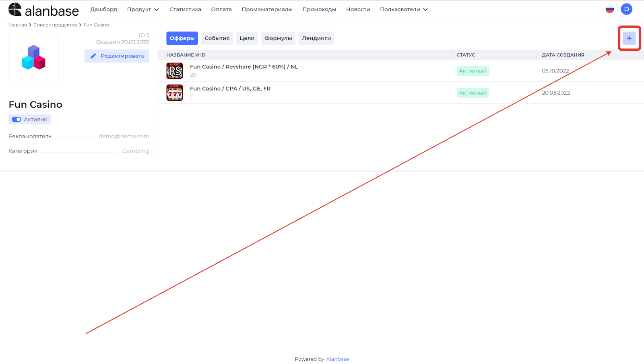This screenshot has width=644, height=364.
Task: Click the plus icon to add offer
Action: pos(629,38)
